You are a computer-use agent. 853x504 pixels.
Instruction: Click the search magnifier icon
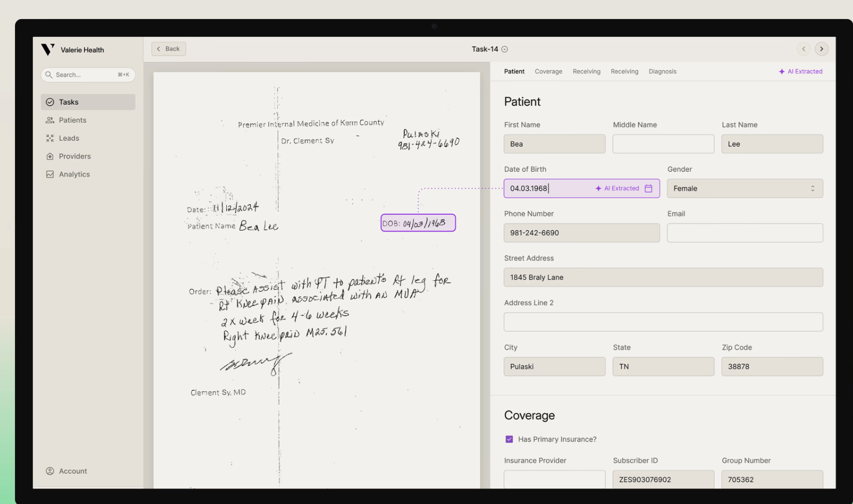[49, 74]
